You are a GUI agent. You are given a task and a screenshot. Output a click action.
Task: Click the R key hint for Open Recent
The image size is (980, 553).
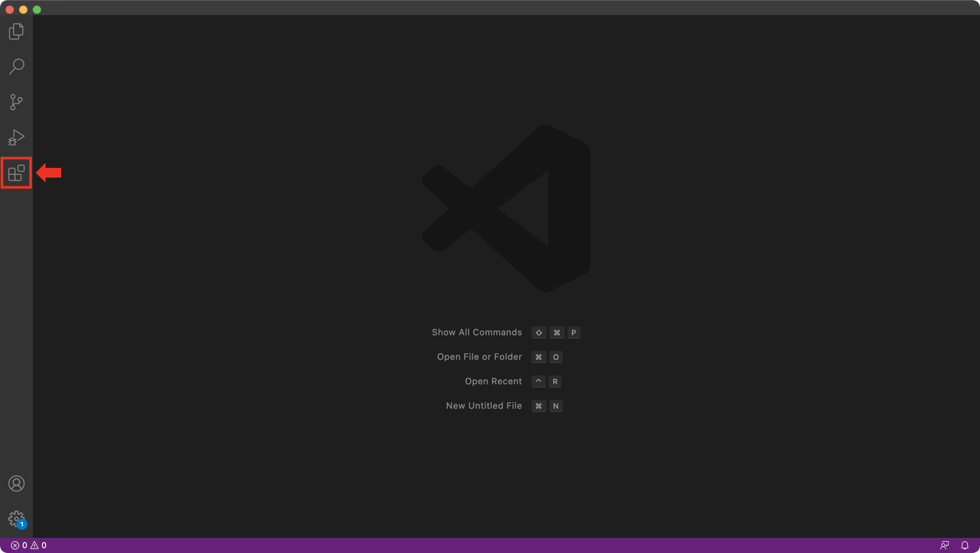(555, 381)
